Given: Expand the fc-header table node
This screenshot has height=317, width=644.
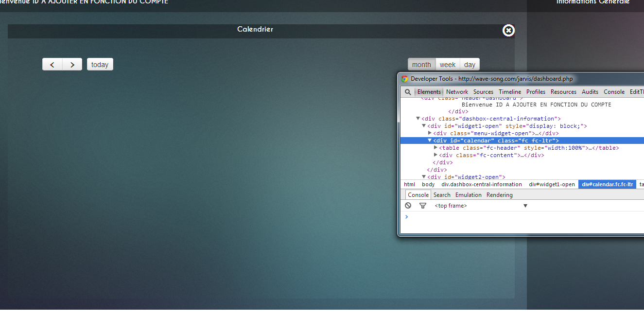Looking at the screenshot, I should coord(435,148).
